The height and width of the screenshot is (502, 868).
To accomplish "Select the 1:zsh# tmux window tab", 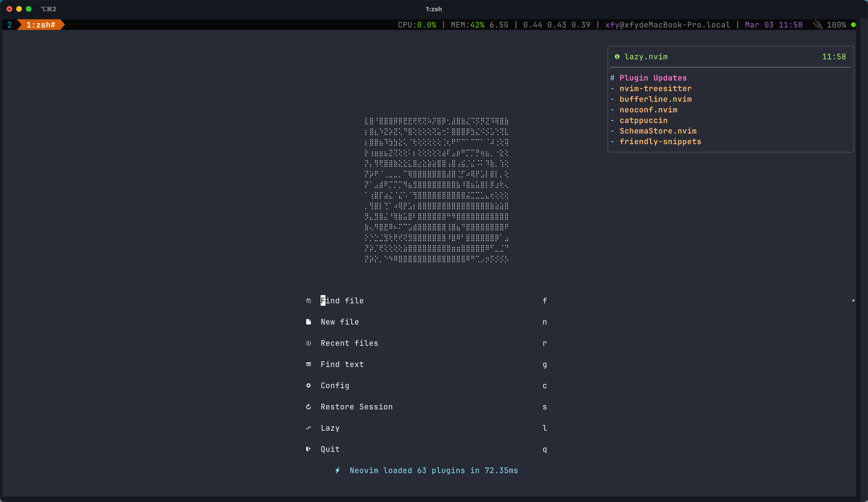I will 41,25.
